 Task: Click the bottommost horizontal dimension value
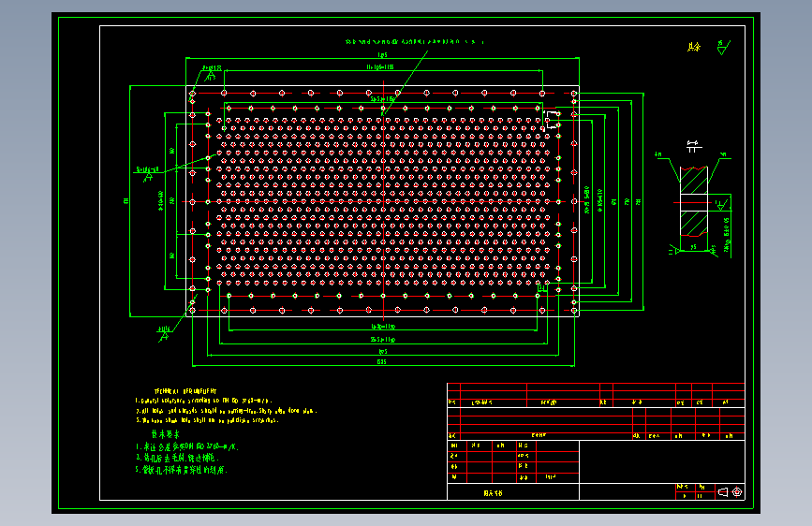[x=382, y=362]
